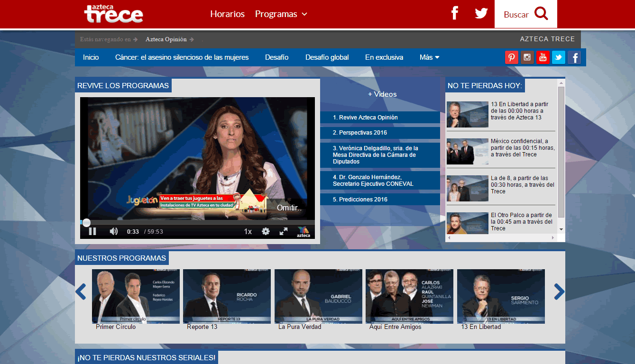Image resolution: width=635 pixels, height=364 pixels.
Task: Play video 2. Perspectivas 2016
Action: [380, 133]
